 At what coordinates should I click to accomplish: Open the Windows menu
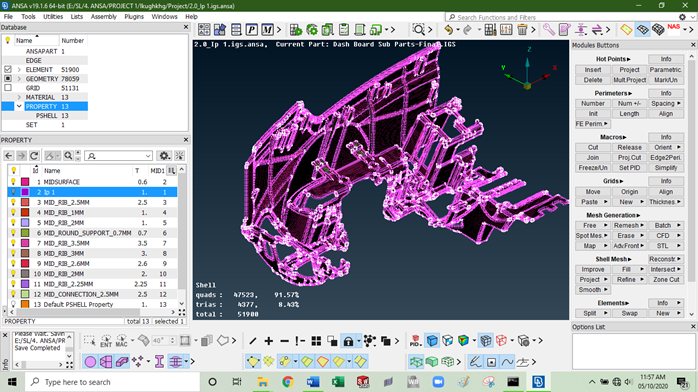[x=164, y=16]
